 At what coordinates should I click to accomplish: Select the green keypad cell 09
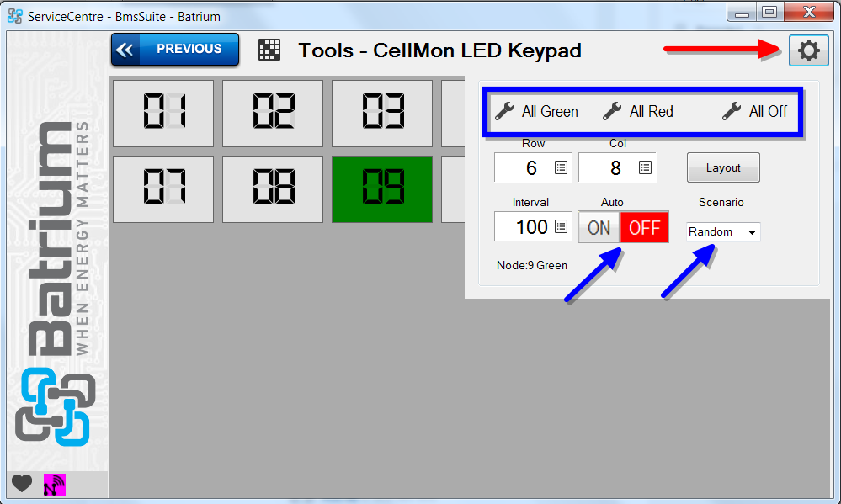tap(382, 188)
